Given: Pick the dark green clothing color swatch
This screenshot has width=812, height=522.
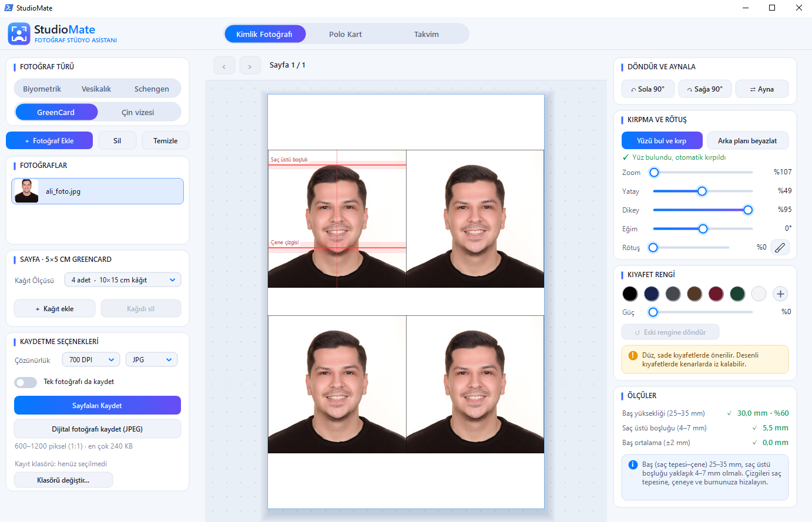Looking at the screenshot, I should (737, 294).
